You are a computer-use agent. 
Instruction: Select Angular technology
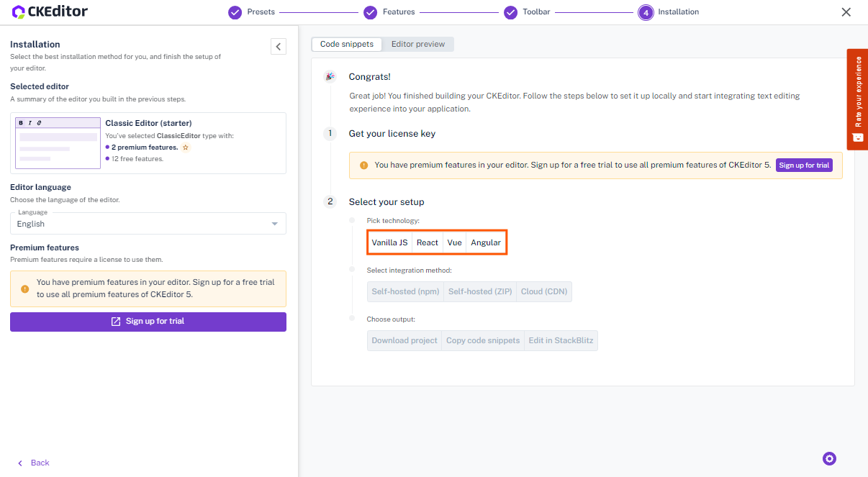tap(486, 242)
